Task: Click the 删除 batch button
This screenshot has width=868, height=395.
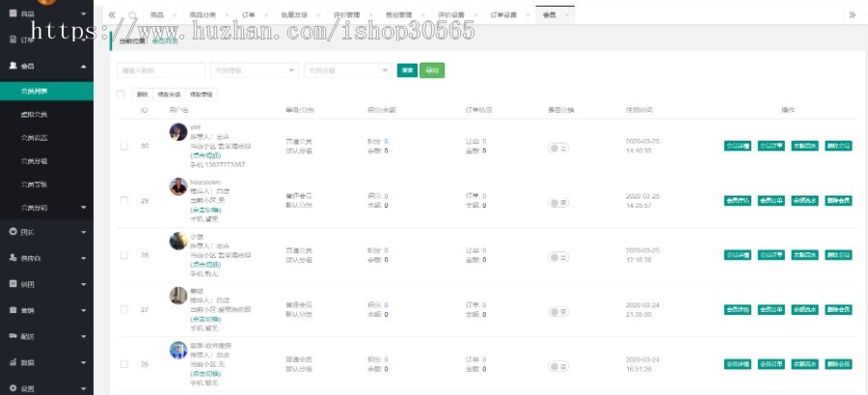Action: [x=143, y=94]
